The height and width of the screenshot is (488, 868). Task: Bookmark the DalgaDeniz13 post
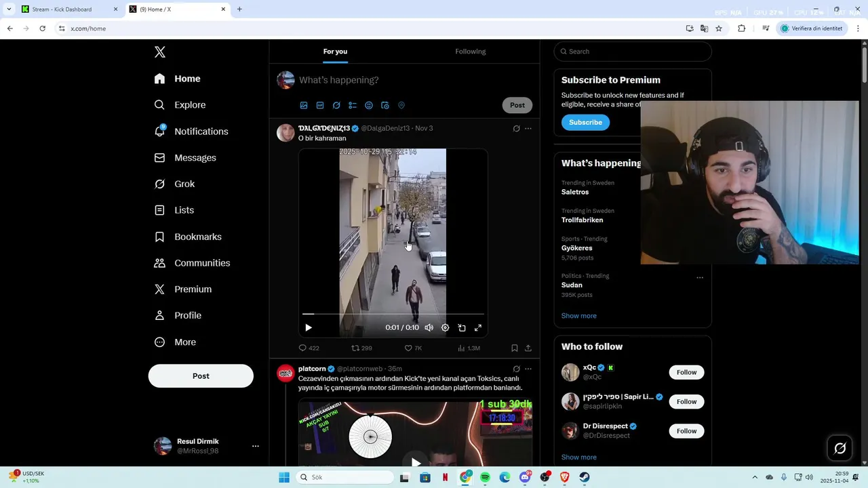(x=515, y=348)
